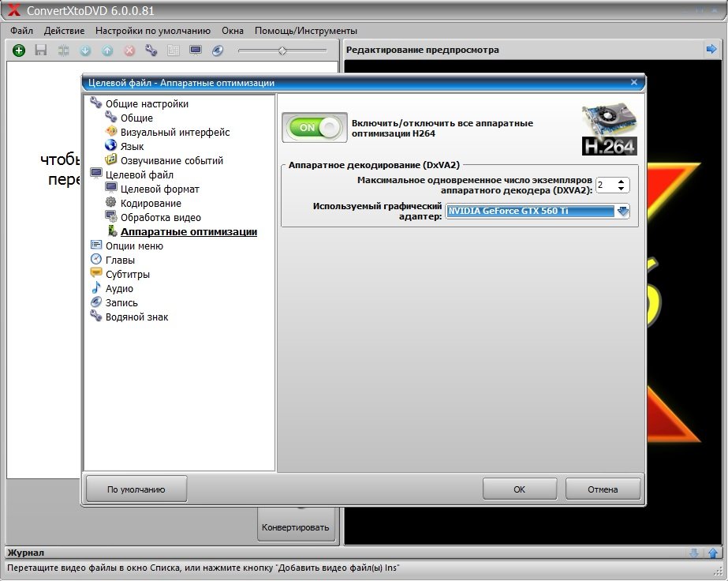Click the decoder instances number field
The image size is (728, 581).
click(607, 185)
